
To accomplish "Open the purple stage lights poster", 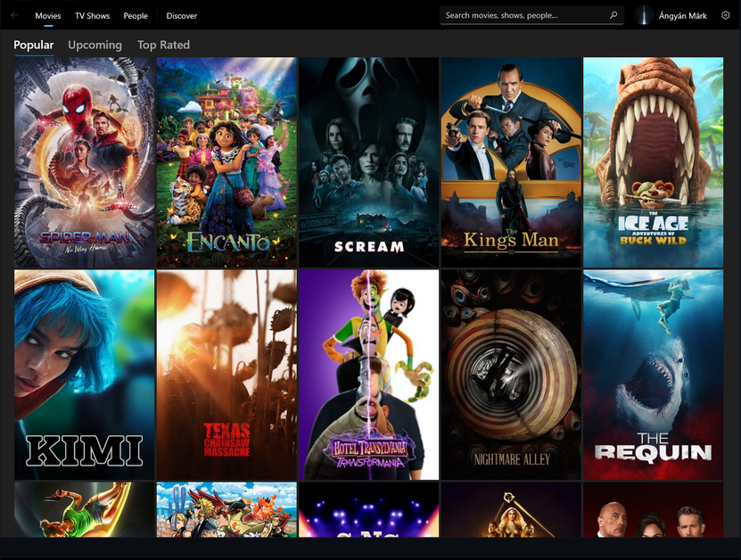I will click(369, 509).
